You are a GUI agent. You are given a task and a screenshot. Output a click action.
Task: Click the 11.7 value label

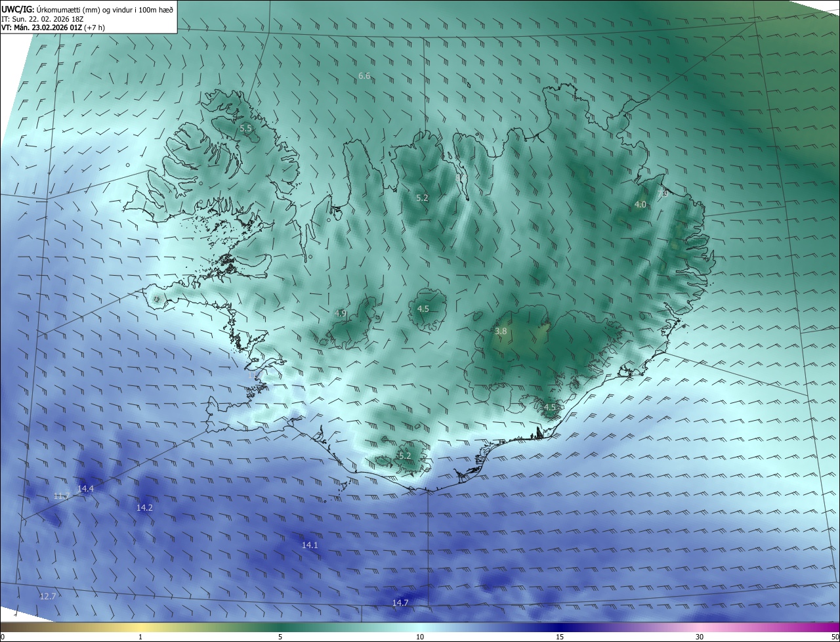tap(62, 496)
